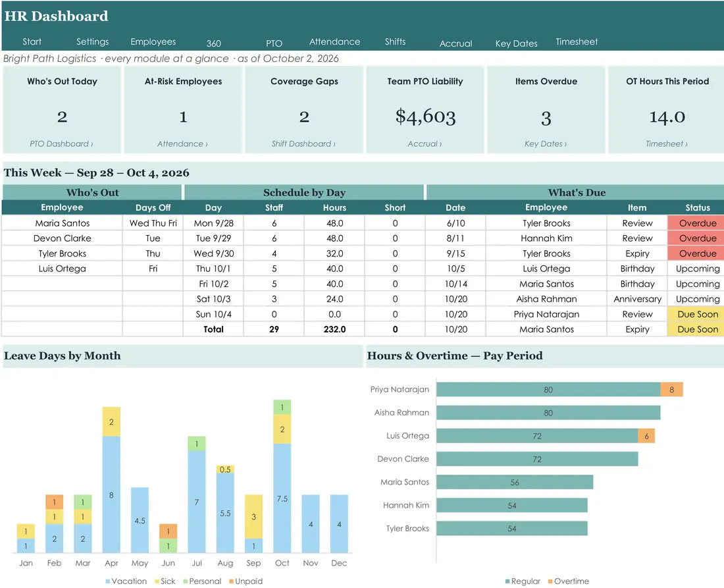Click the Status column header

click(697, 207)
